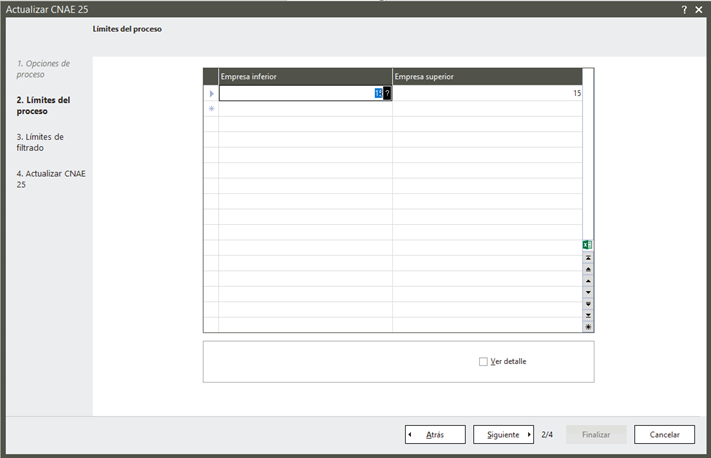This screenshot has height=458, width=711.
Task: Click the Empresa superior cell with value 15
Action: pyautogui.click(x=487, y=93)
